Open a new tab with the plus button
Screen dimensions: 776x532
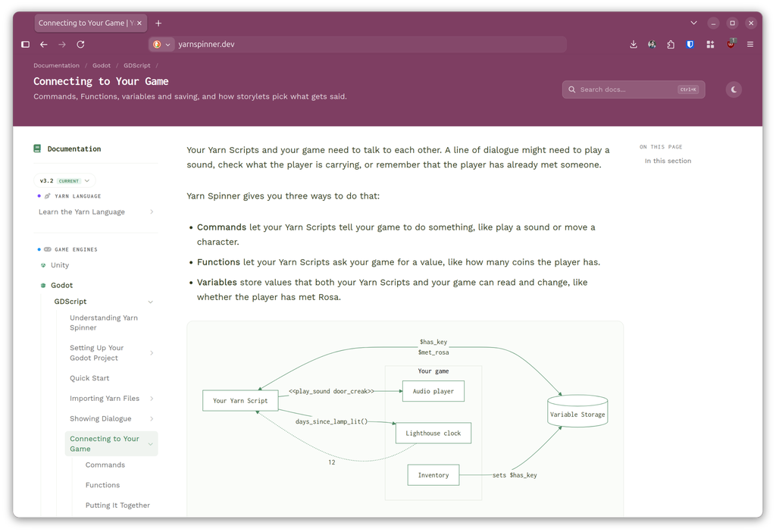[158, 23]
